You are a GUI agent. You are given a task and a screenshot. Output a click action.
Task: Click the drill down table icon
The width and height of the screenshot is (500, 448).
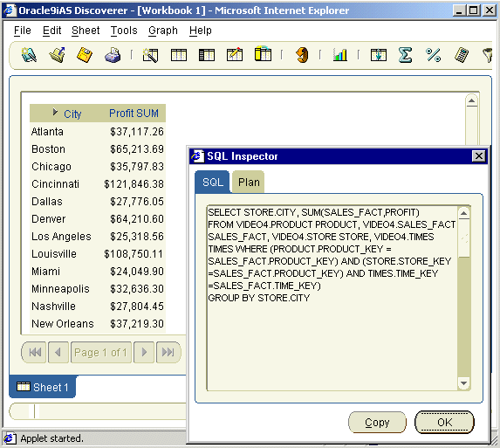379,55
